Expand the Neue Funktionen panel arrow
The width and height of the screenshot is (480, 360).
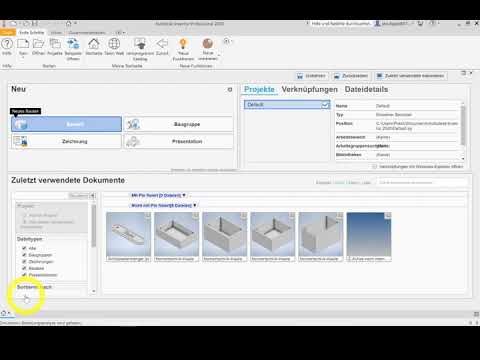tap(219, 55)
